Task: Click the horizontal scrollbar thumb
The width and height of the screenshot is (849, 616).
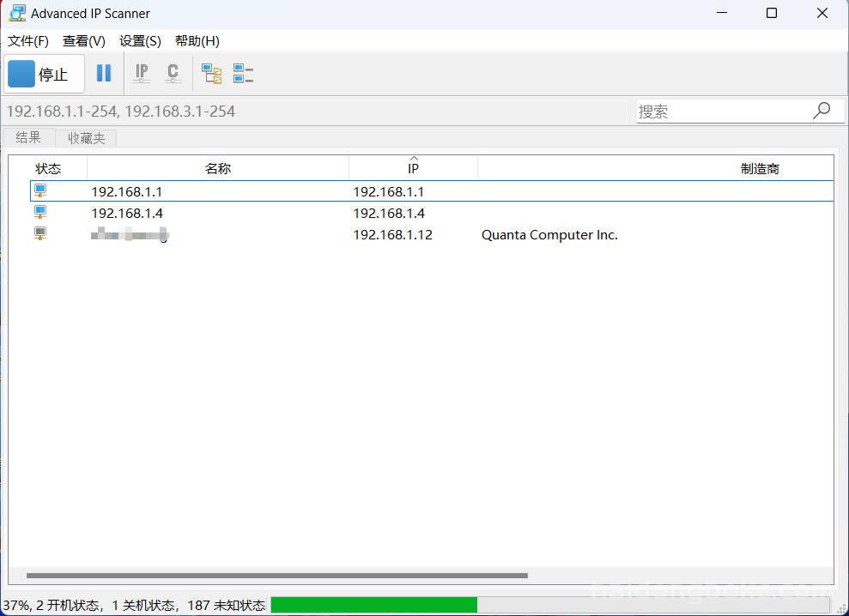Action: tap(276, 576)
